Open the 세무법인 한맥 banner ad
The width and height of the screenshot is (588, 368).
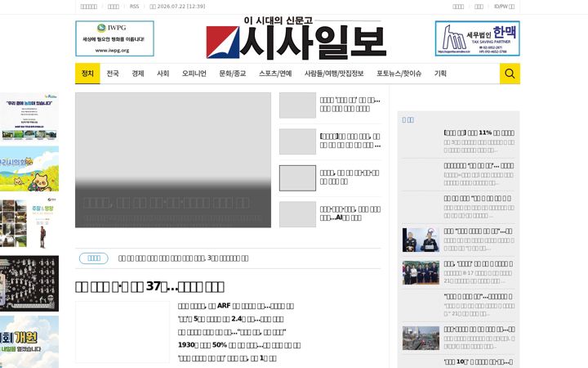tap(478, 38)
